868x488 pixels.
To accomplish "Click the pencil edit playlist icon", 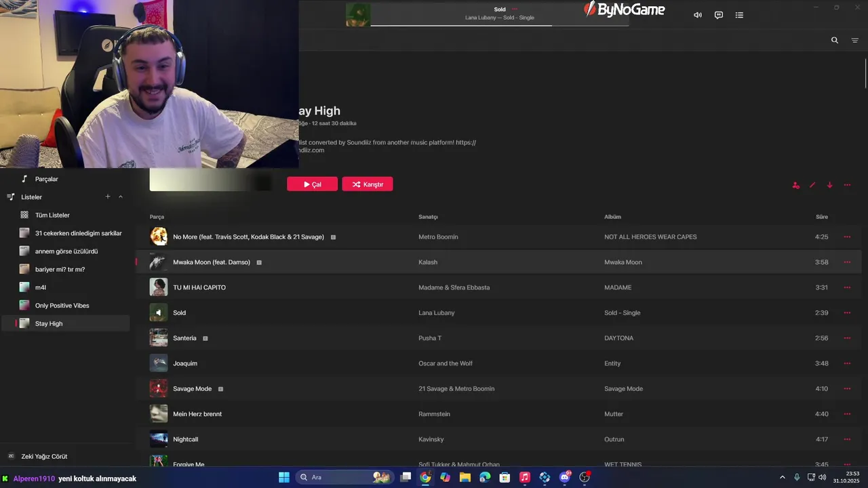I will coord(812,185).
